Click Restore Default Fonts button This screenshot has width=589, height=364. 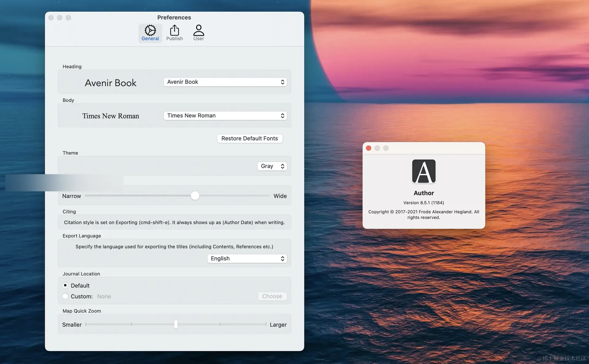click(x=249, y=138)
